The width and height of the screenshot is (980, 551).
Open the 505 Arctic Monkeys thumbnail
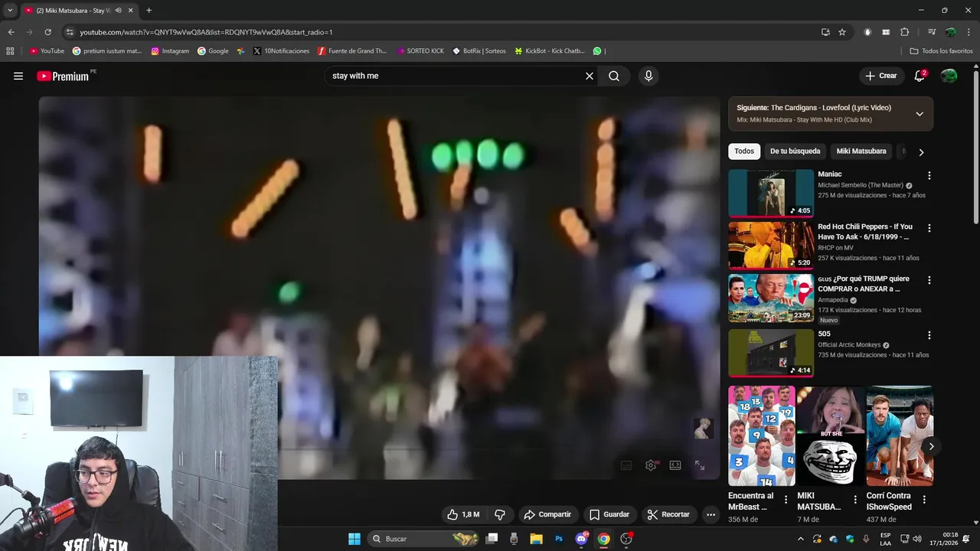[771, 353]
